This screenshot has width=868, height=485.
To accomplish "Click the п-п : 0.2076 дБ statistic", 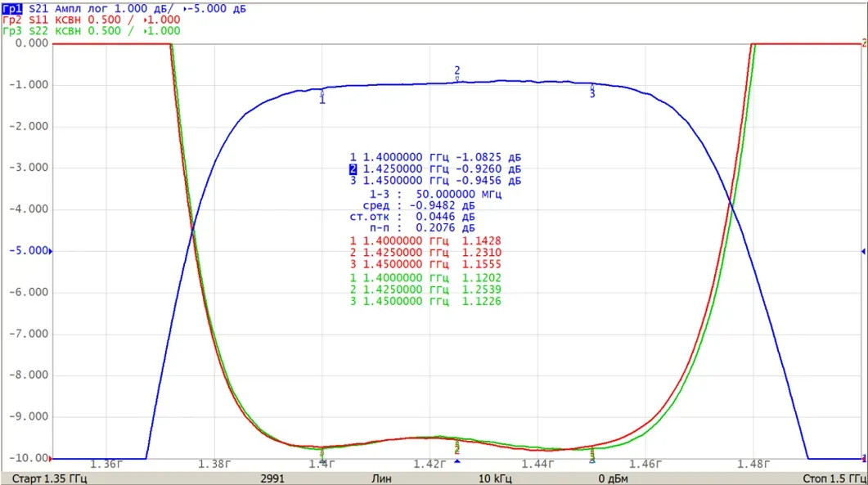I will point(422,227).
